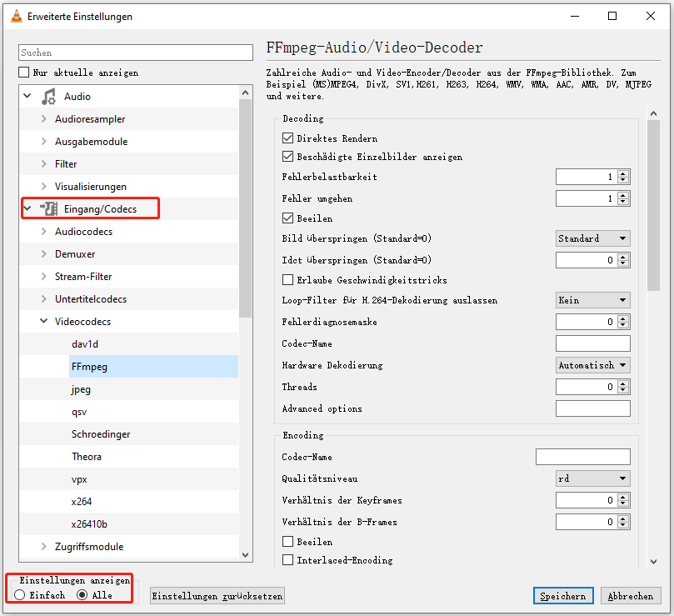Increase Verhältnis der Keyframes spinner
The width and height of the screenshot is (674, 616).
click(623, 497)
